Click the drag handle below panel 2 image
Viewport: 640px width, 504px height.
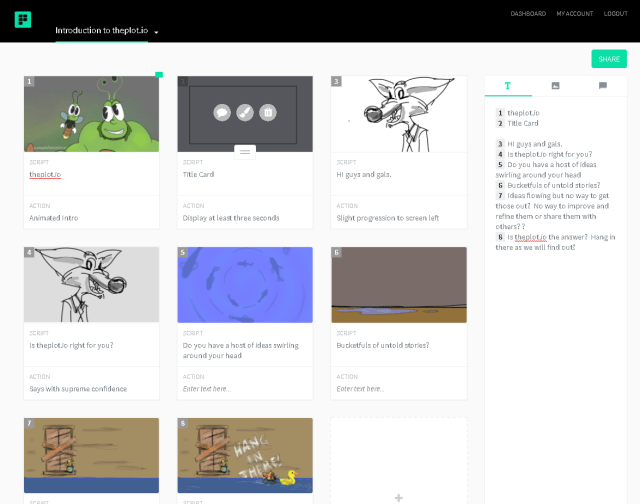pyautogui.click(x=245, y=152)
